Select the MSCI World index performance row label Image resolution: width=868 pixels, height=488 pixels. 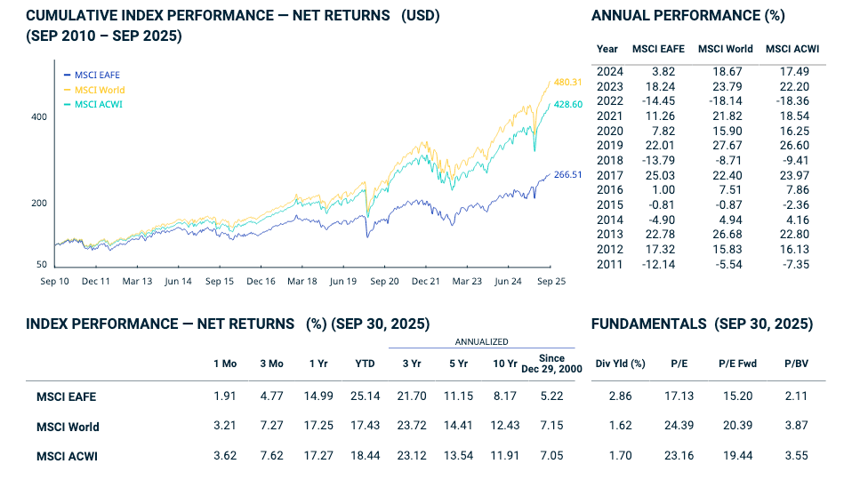pos(68,427)
